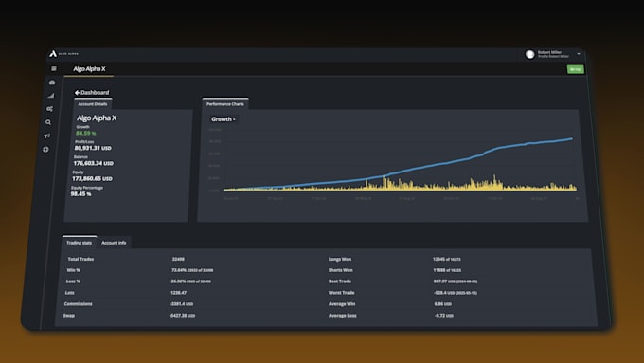The width and height of the screenshot is (644, 363).
Task: Click the Shorts Won row label
Action: tap(341, 270)
